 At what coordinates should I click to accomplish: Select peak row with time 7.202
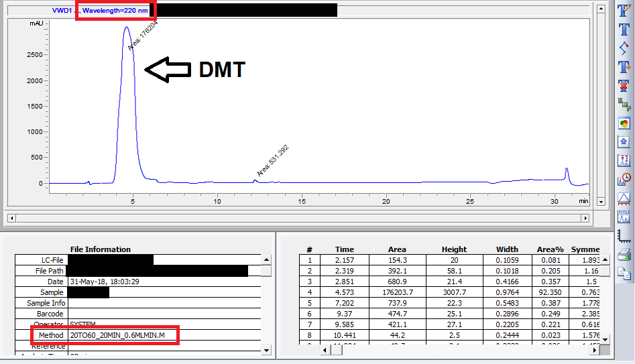(x=449, y=303)
